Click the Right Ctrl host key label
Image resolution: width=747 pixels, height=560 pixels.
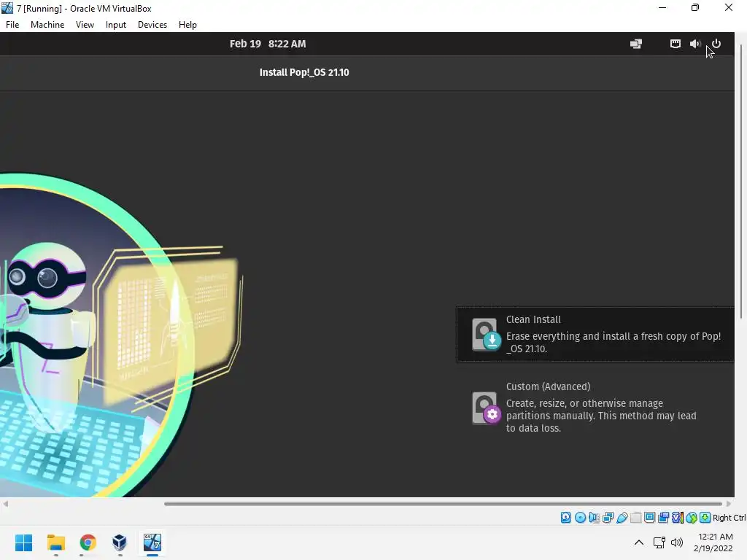729,518
